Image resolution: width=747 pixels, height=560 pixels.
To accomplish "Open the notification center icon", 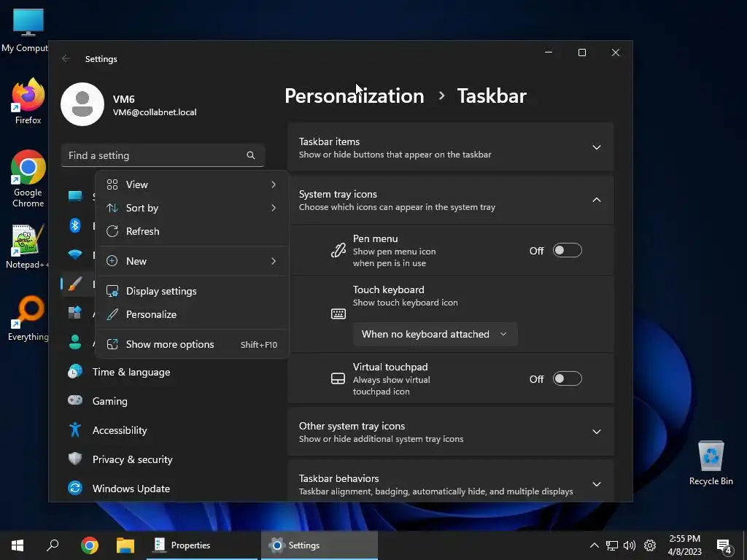I will point(724,546).
